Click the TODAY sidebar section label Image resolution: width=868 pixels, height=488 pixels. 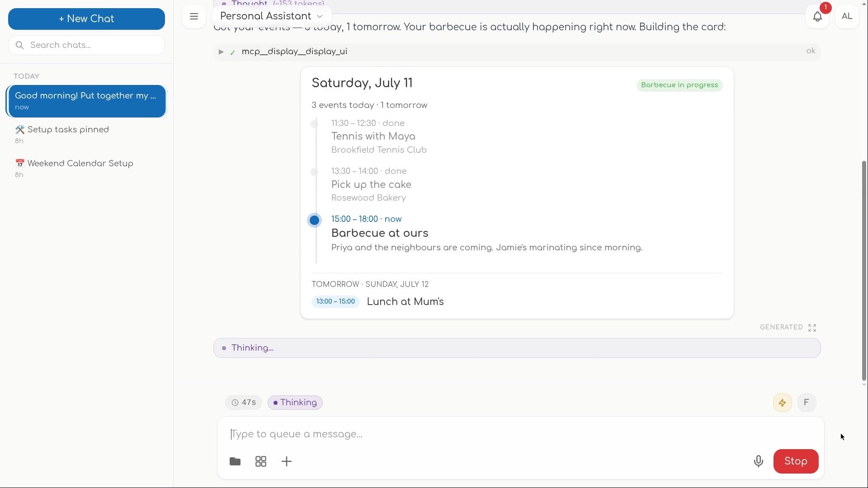27,76
